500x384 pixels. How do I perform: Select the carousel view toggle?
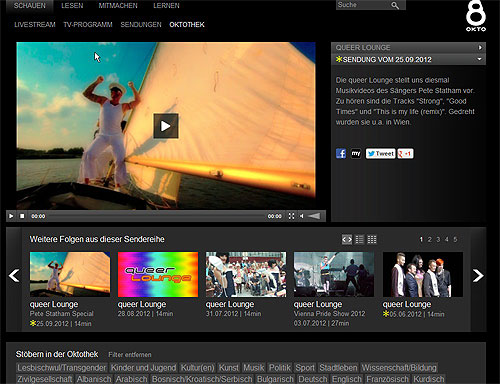(x=347, y=239)
